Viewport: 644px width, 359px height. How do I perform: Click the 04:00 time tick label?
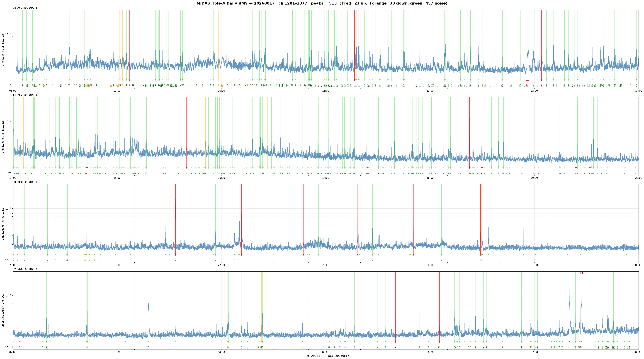coord(221,352)
